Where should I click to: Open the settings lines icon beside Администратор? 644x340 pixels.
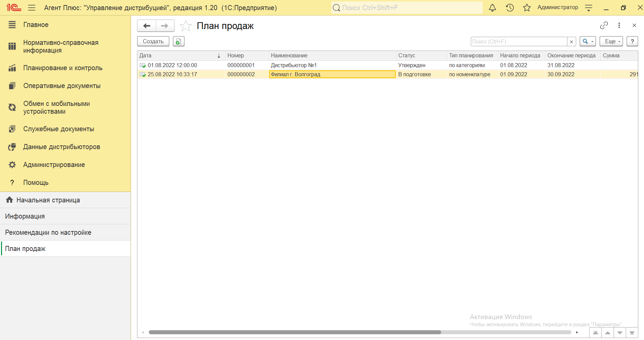click(589, 8)
